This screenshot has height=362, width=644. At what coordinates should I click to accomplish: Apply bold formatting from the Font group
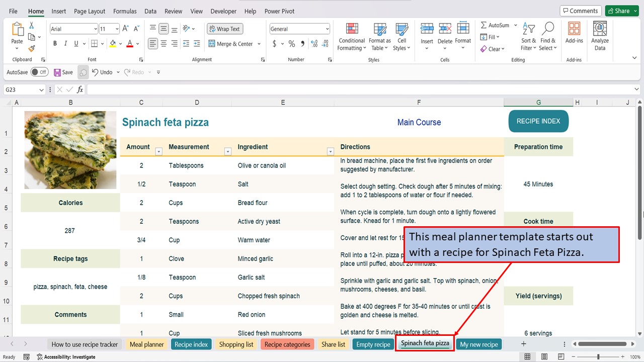[x=55, y=43]
